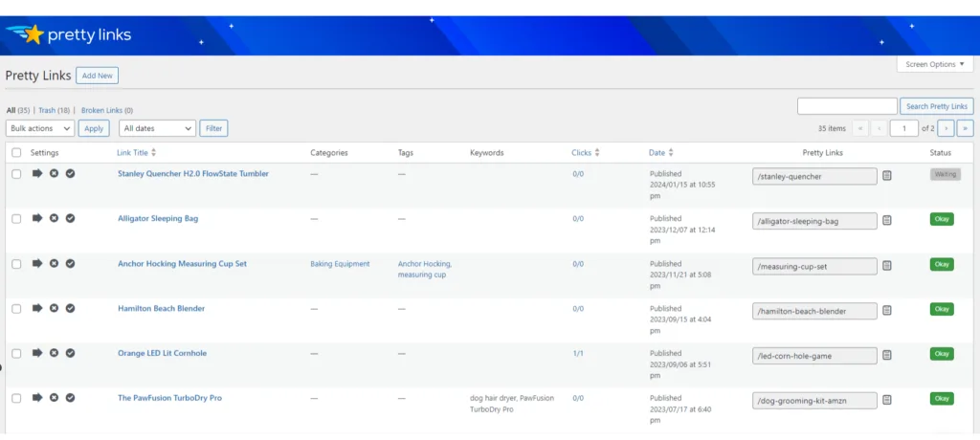The height and width of the screenshot is (440, 980).
Task: Select the Anchor Hocking Measuring Cup Set checkbox
Action: pos(16,264)
